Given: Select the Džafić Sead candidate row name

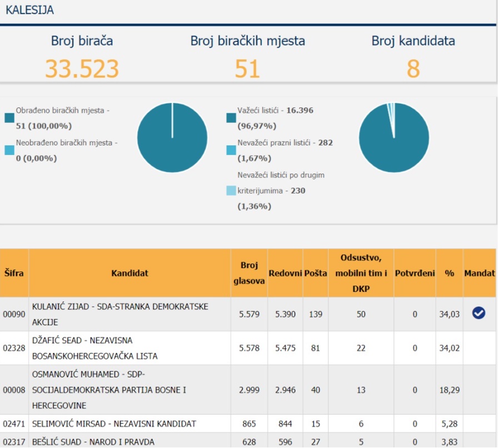Looking at the screenshot, I should [x=94, y=348].
